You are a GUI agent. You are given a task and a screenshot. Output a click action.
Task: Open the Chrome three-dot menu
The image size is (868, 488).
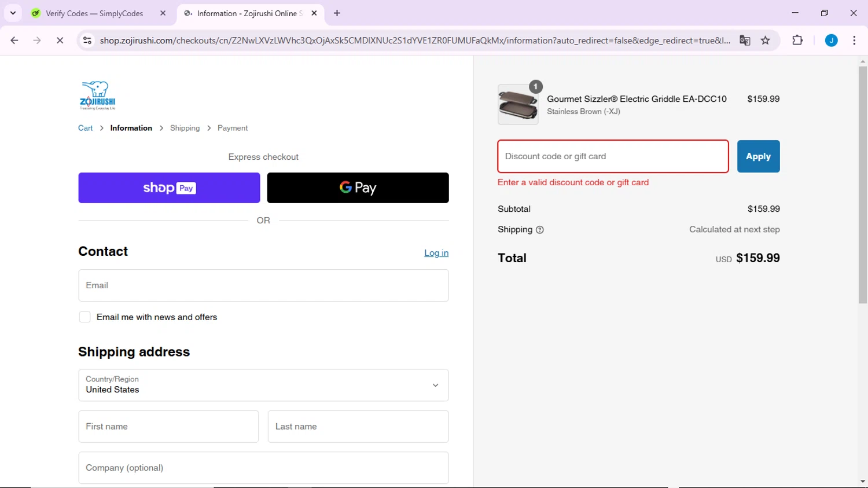pos(854,41)
